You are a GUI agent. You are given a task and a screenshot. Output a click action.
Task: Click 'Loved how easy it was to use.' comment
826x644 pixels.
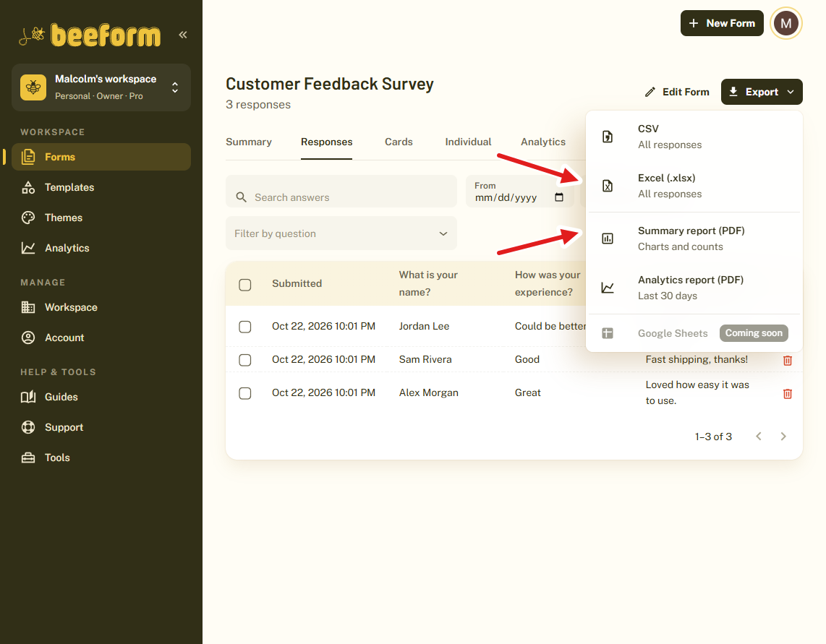pos(697,392)
